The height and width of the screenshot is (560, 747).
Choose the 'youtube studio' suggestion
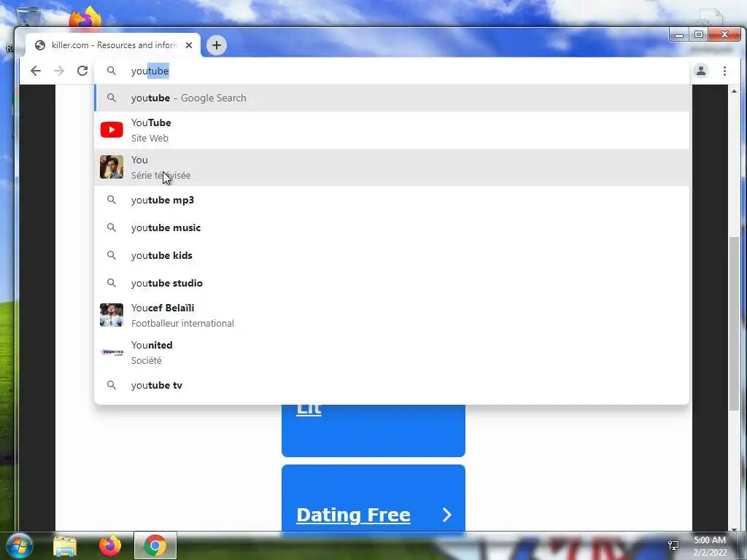392,283
